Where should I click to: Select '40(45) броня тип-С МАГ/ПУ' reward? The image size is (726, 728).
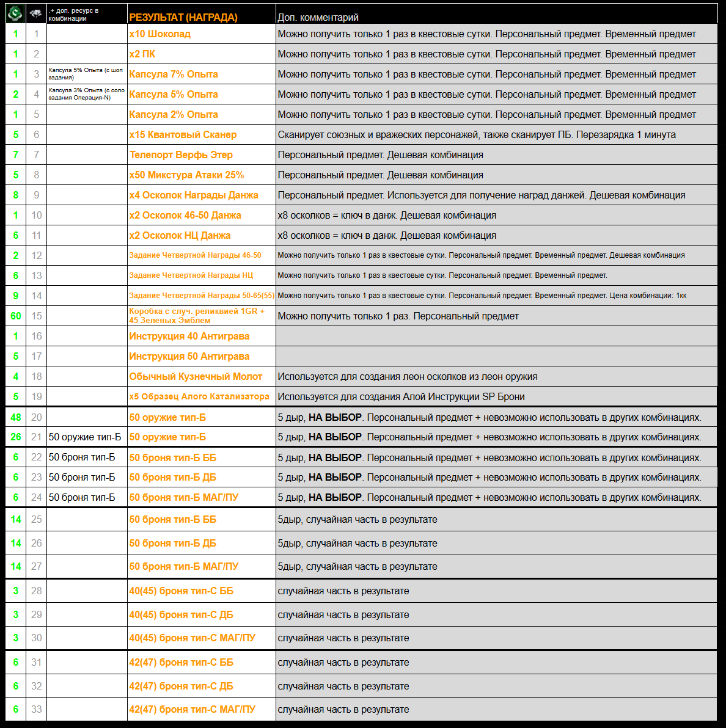coord(193,638)
